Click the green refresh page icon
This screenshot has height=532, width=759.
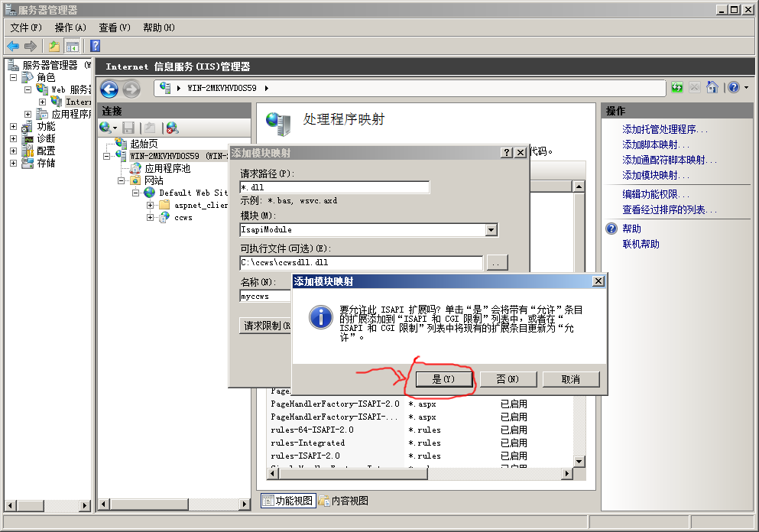tap(677, 88)
